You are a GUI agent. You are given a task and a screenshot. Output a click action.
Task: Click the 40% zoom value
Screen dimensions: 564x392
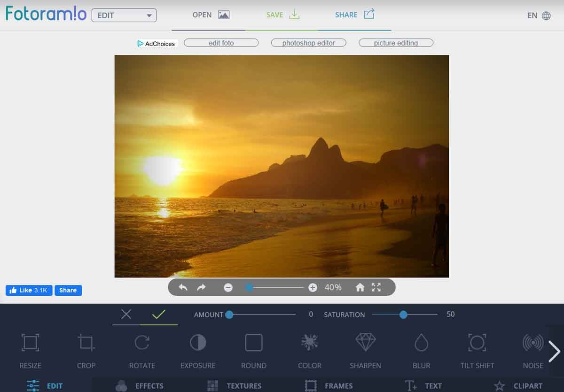(333, 287)
